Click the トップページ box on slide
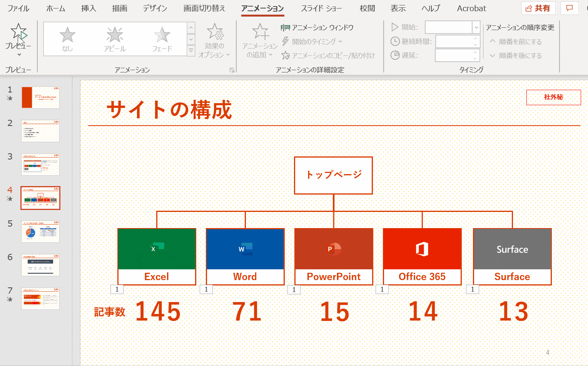The image size is (588, 366). coord(333,175)
